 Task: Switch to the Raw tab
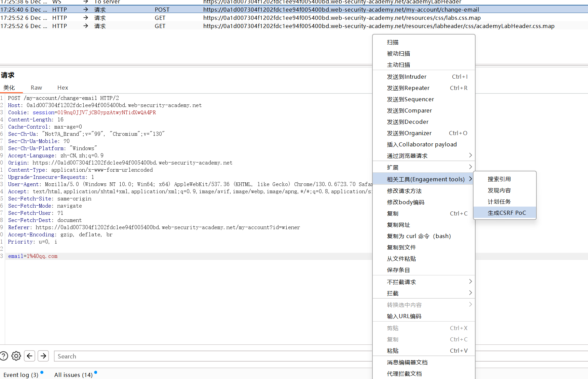point(36,88)
